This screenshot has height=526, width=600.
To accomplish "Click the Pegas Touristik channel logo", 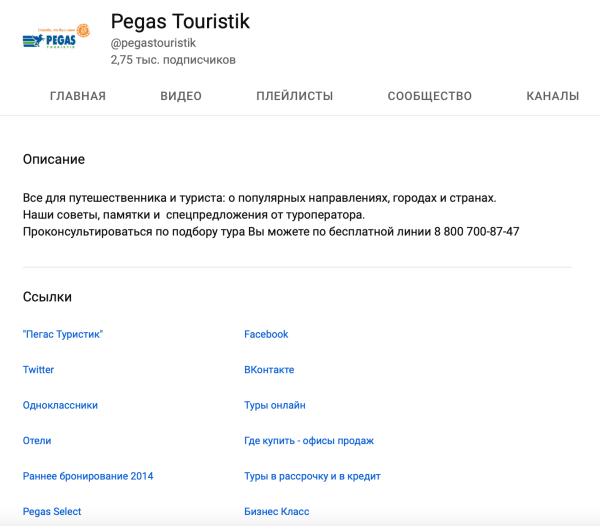I will (55, 38).
